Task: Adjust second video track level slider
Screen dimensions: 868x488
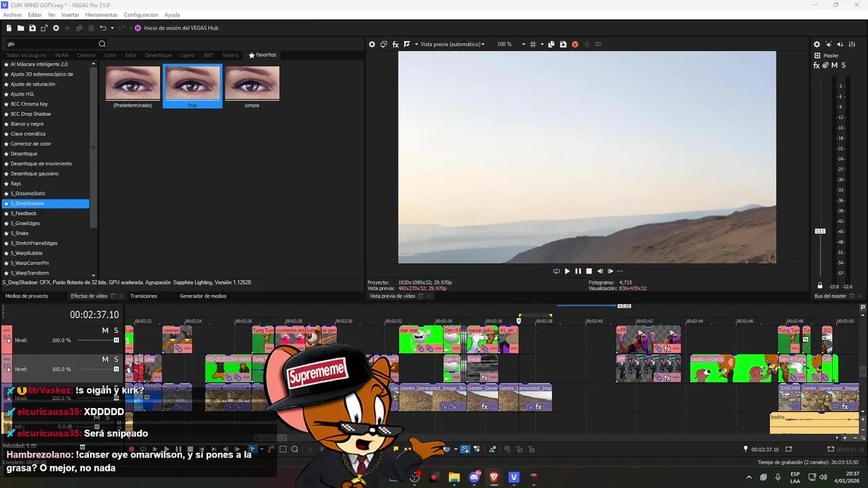Action: pyautogui.click(x=116, y=369)
